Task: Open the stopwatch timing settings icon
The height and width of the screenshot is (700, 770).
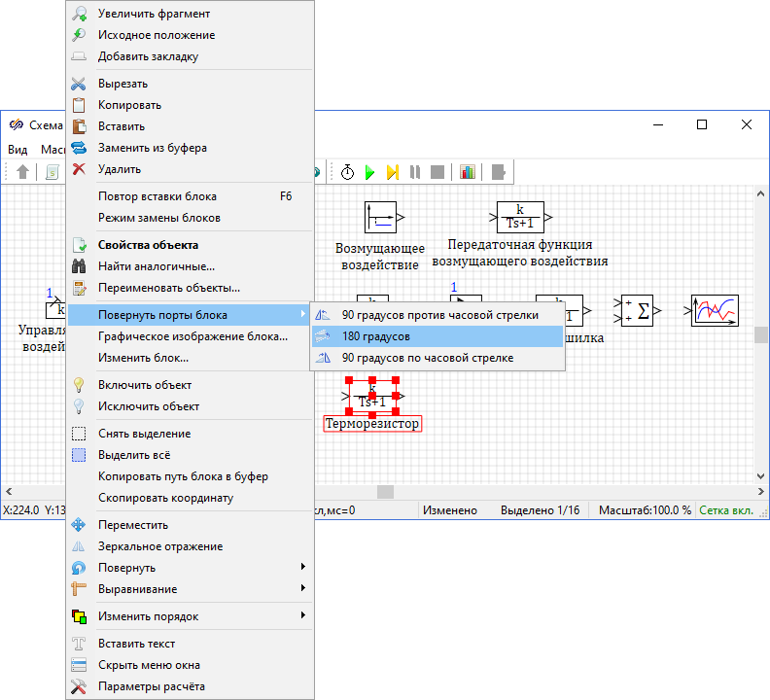Action: (x=347, y=172)
